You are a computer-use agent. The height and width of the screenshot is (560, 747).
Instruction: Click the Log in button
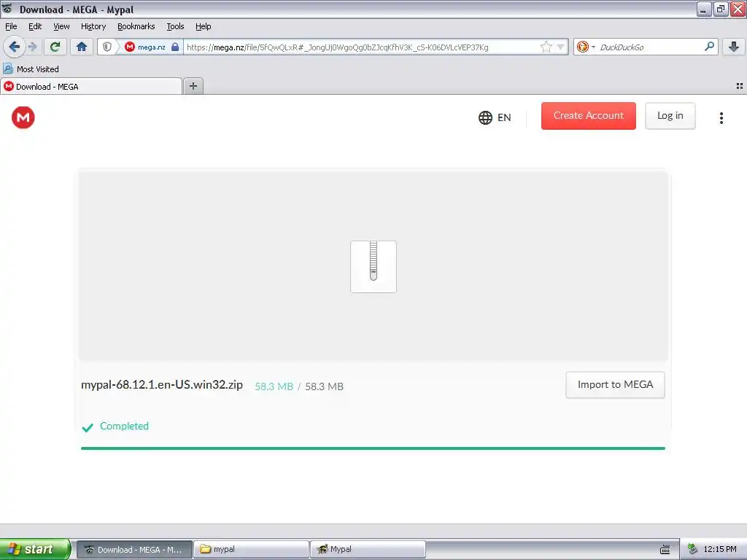tap(670, 116)
